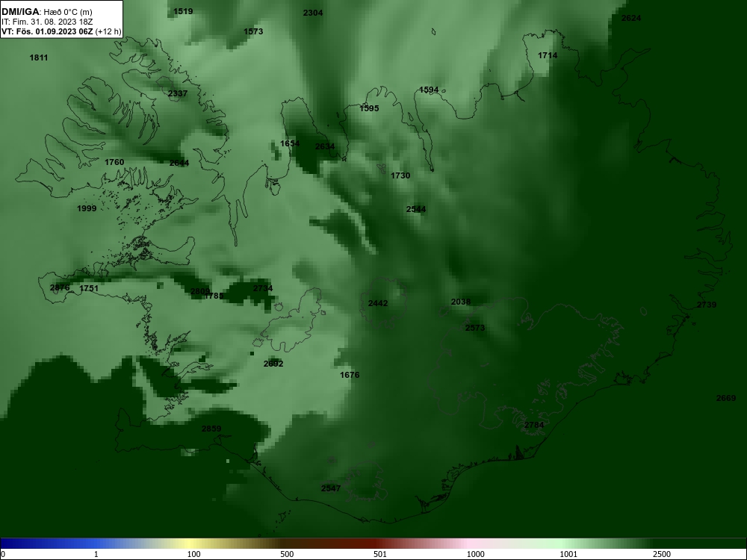Click the DMI/IGA title text
Image resolution: width=747 pixels, height=560 pixels.
pos(20,12)
